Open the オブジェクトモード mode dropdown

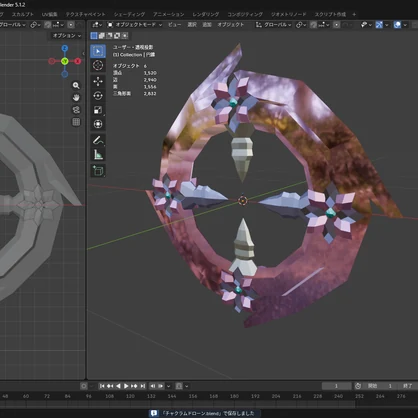tap(135, 25)
